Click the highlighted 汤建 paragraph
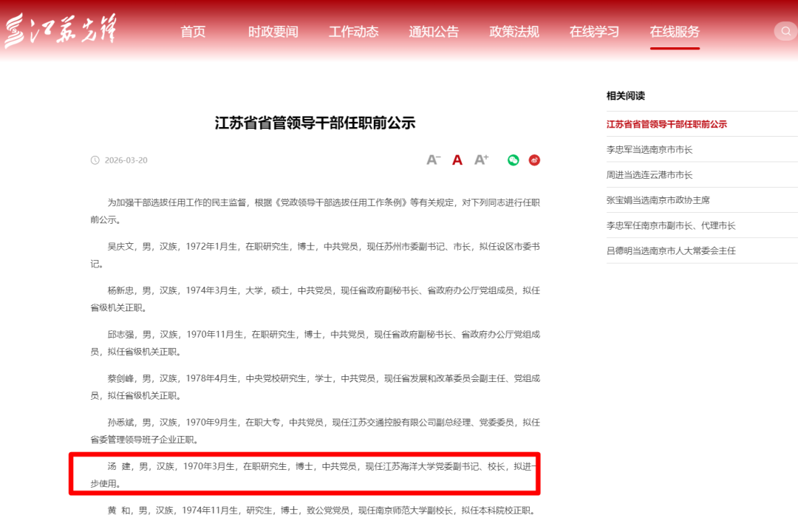The height and width of the screenshot is (532, 798). [x=304, y=474]
